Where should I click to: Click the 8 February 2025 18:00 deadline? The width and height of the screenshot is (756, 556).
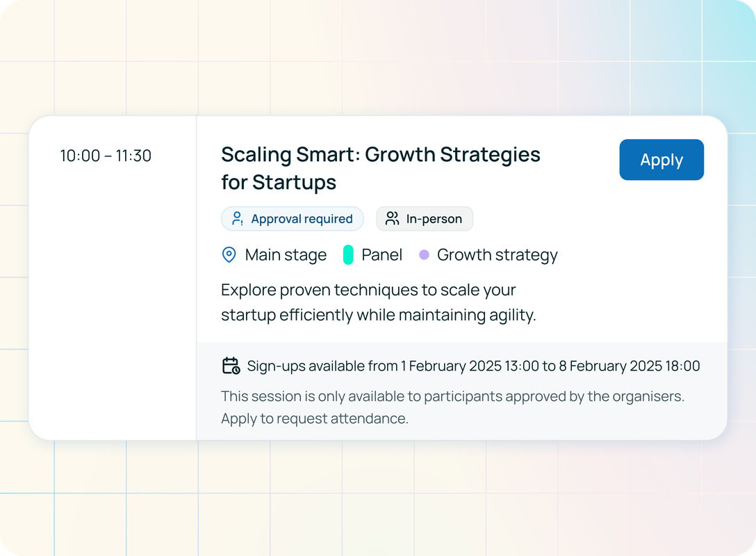(630, 366)
